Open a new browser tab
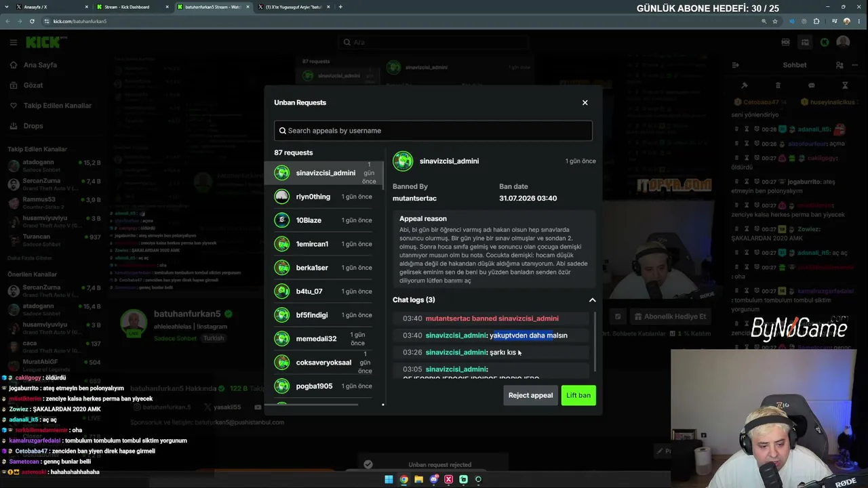This screenshot has width=868, height=488. pyautogui.click(x=340, y=7)
